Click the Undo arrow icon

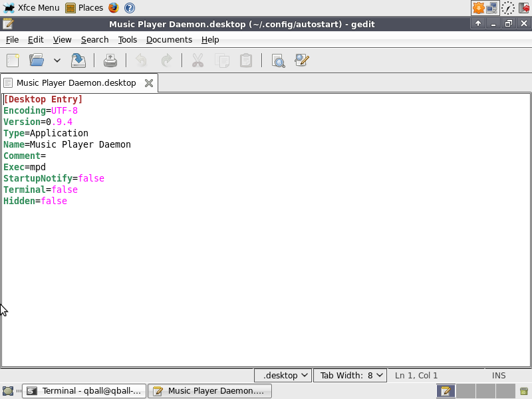[x=141, y=61]
